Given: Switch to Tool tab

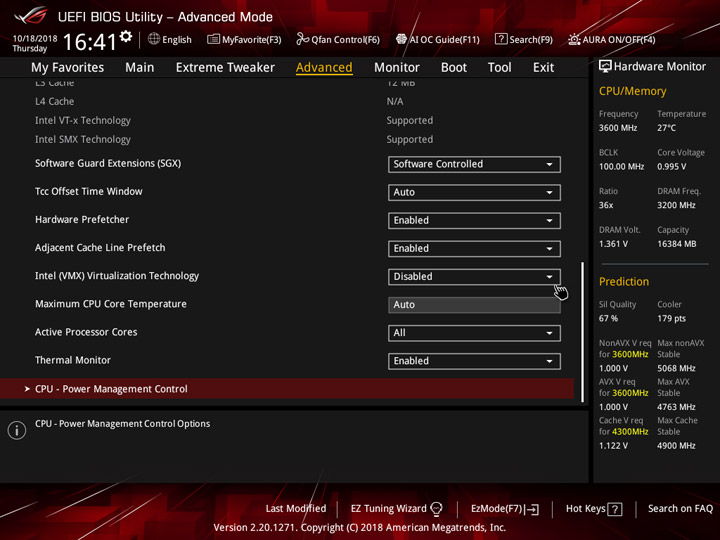Looking at the screenshot, I should [x=500, y=68].
